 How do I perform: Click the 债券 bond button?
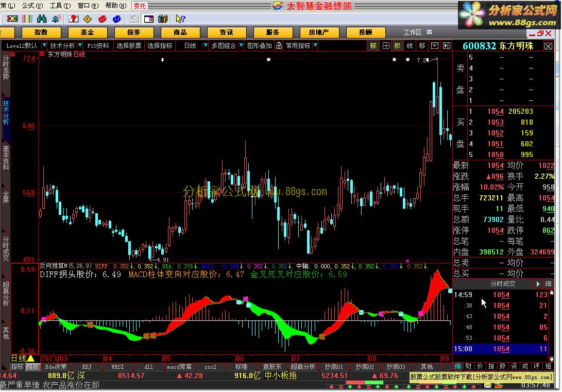coord(134,32)
